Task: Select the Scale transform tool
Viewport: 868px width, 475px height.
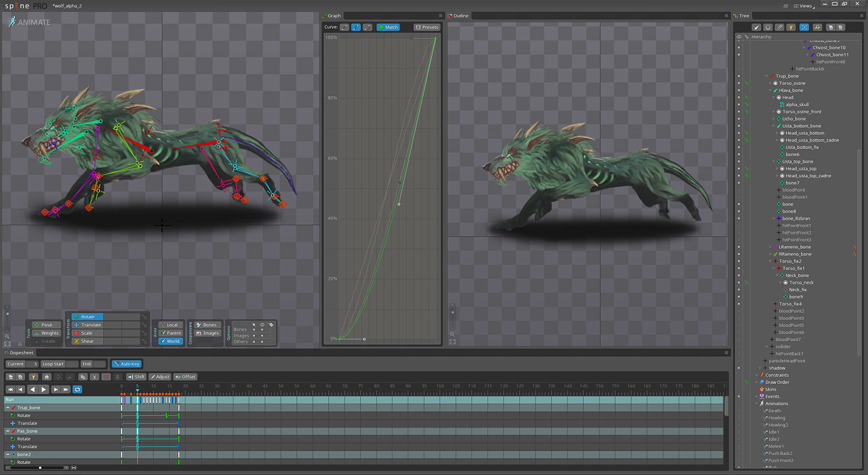Action: (x=87, y=333)
